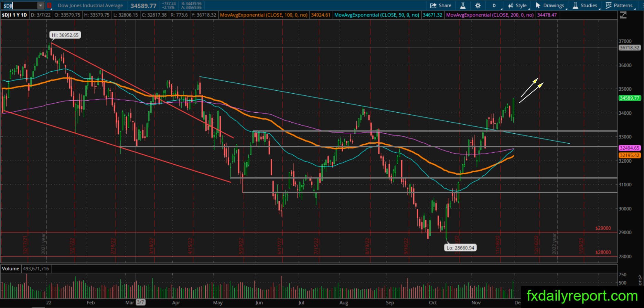Open the flask icon left of the gear

click(463, 6)
